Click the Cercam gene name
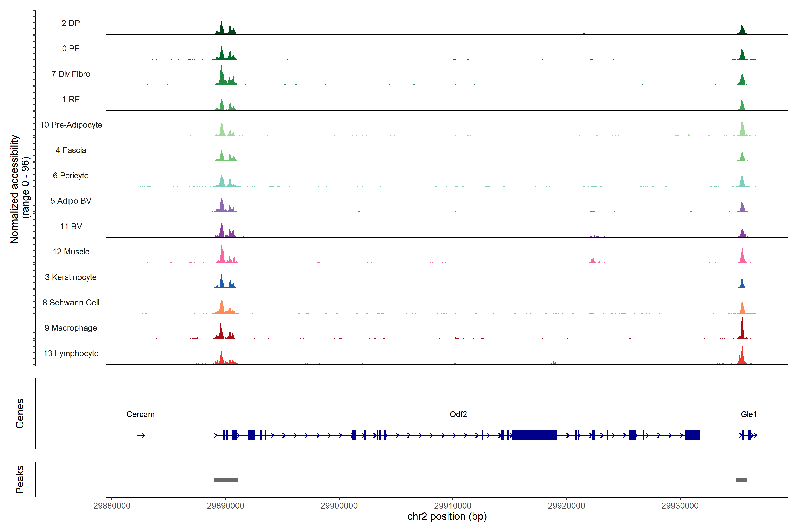798x532 pixels. [141, 414]
